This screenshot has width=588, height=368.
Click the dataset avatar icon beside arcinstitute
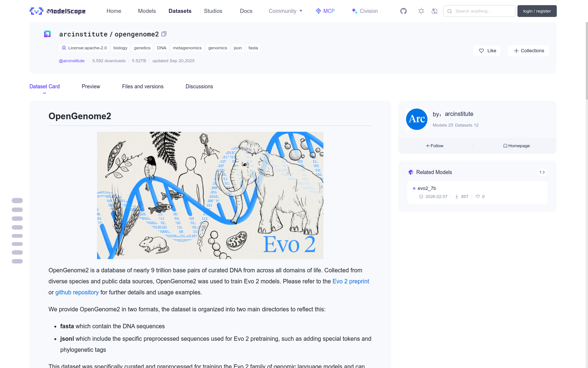coord(47,34)
